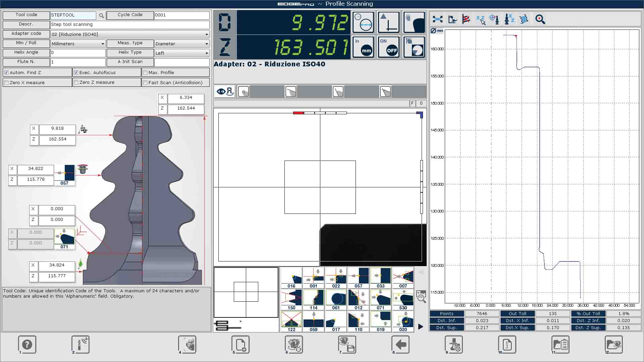Open the Adapter code dropdown
The height and width of the screenshot is (362, 644).
tap(207, 34)
